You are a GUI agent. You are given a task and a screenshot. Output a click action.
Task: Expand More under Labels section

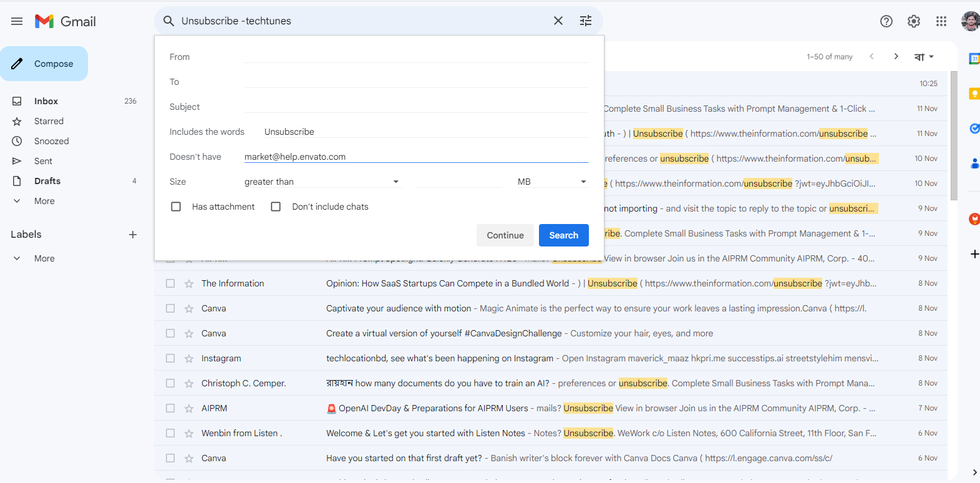44,258
